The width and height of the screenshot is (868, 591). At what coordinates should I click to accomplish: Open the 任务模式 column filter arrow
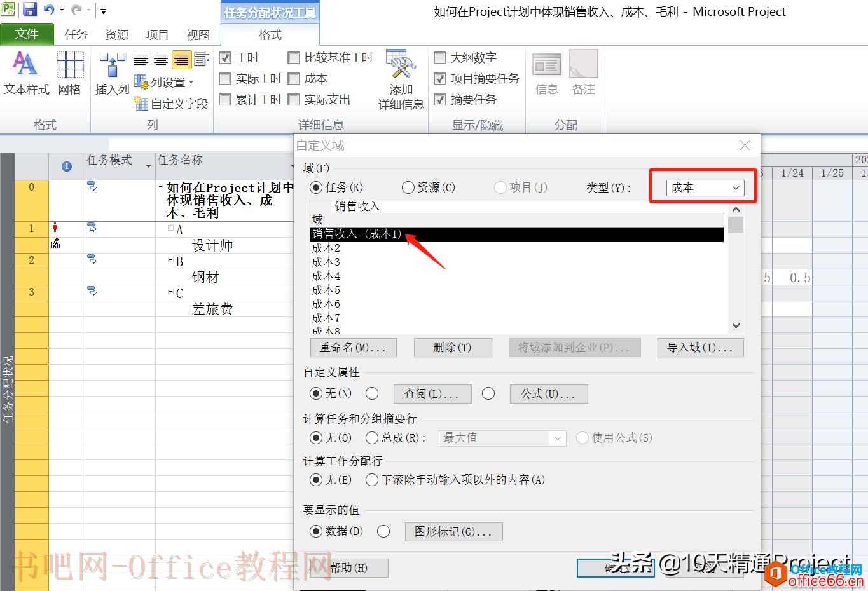[148, 166]
